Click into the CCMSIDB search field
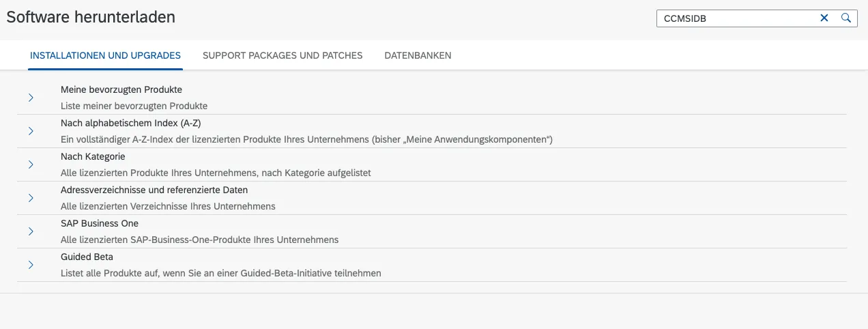This screenshot has width=868, height=329. (737, 18)
